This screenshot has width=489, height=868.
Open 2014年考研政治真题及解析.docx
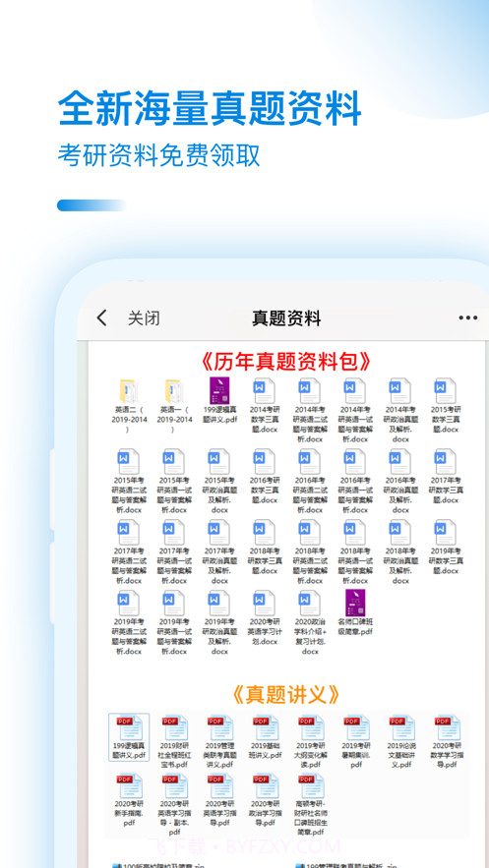click(x=401, y=411)
